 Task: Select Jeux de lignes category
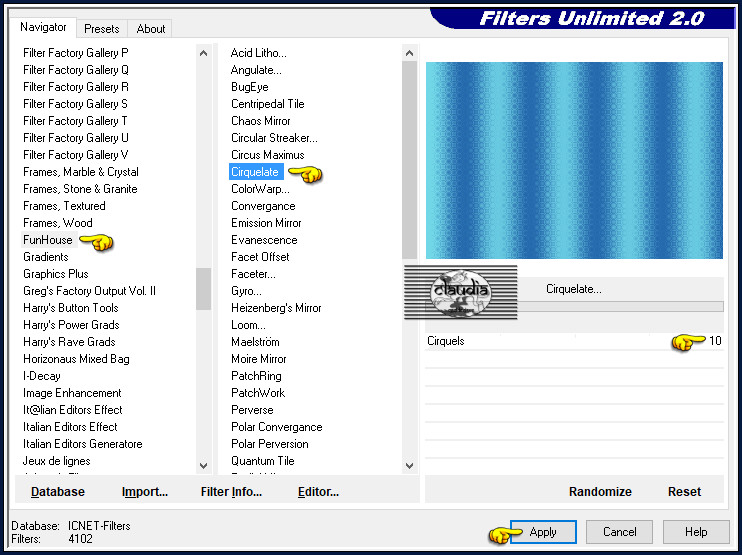56,461
